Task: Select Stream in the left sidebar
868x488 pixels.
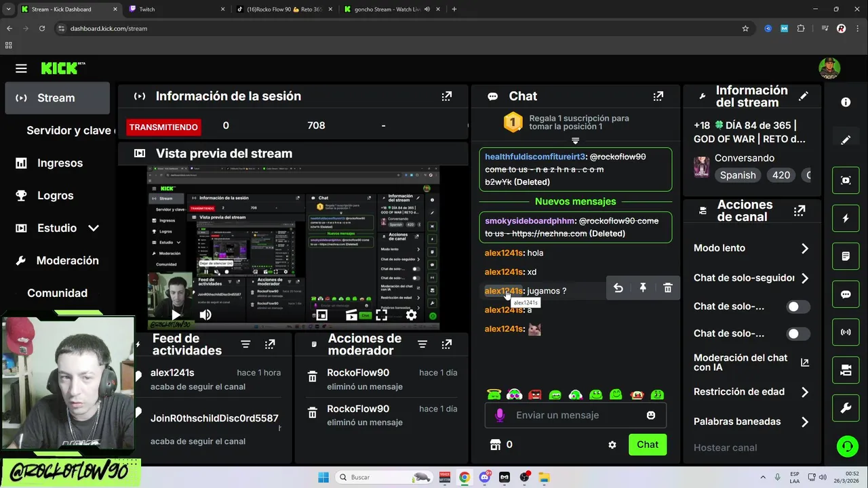Action: (57, 98)
